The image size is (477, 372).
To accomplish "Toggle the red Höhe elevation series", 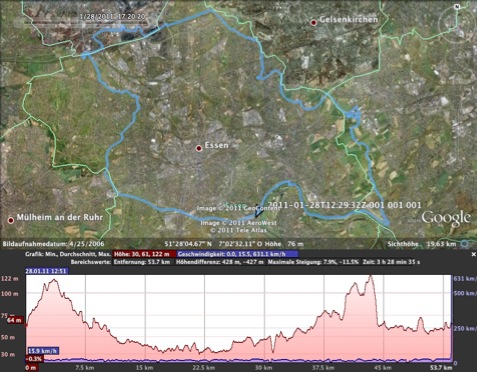I will coord(145,254).
